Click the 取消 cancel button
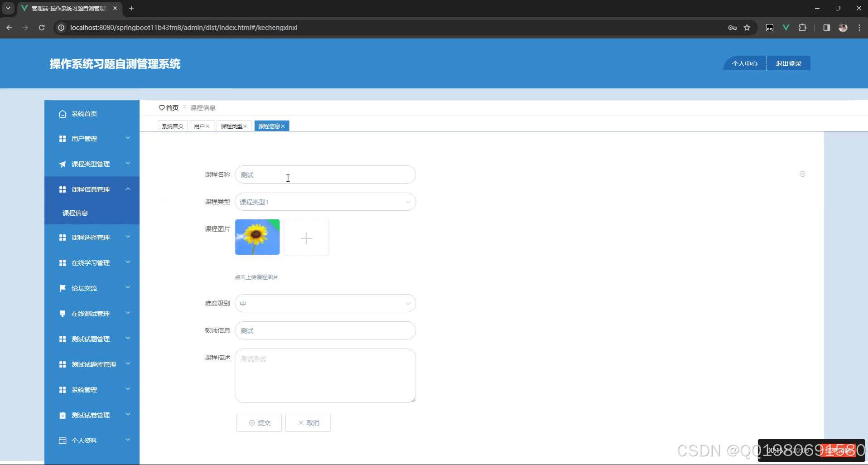 [x=308, y=423]
